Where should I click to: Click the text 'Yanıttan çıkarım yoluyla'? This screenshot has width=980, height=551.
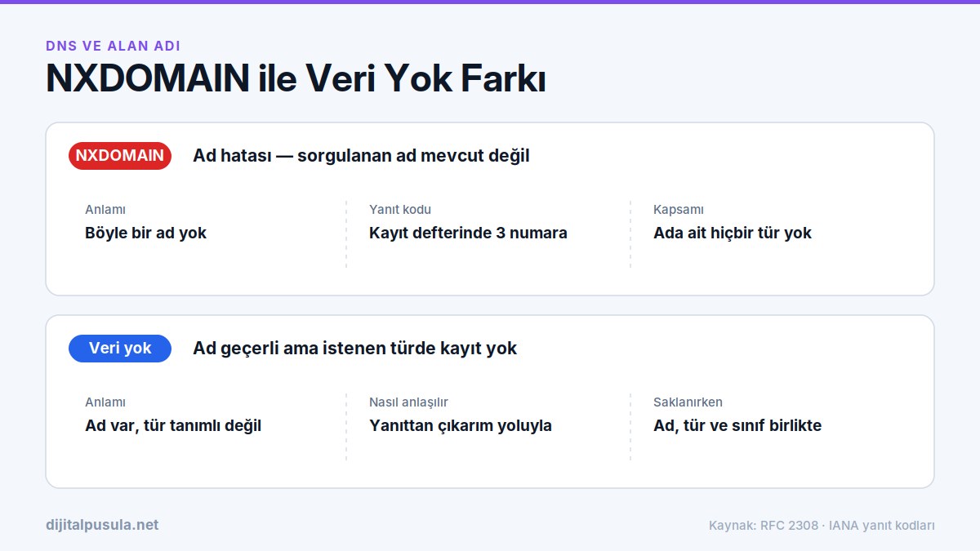coord(461,425)
